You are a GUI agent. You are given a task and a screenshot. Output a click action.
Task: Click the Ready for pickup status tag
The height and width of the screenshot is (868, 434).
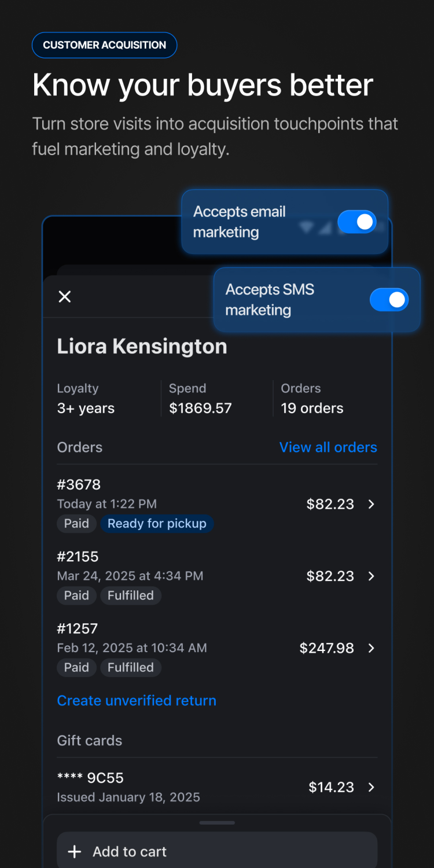click(x=157, y=524)
